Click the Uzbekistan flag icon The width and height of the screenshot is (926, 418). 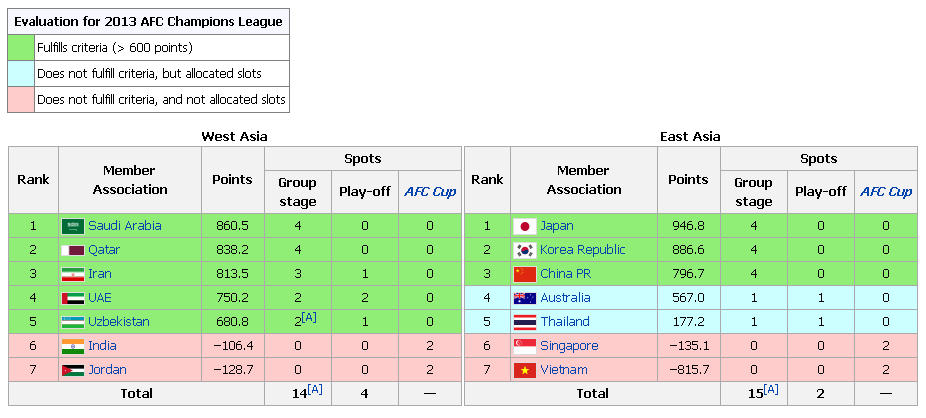[x=73, y=322]
